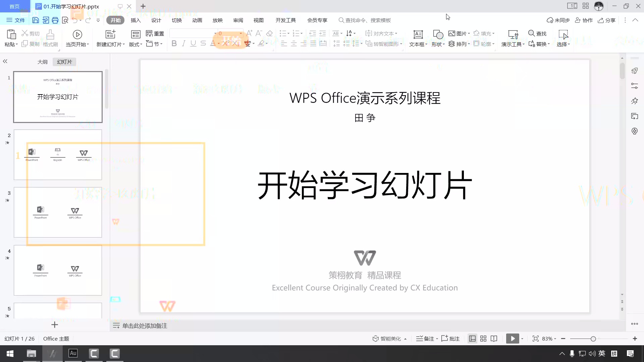Click the Format Painter (格式刷) icon
Screen dimensions: 644x362
point(50,35)
